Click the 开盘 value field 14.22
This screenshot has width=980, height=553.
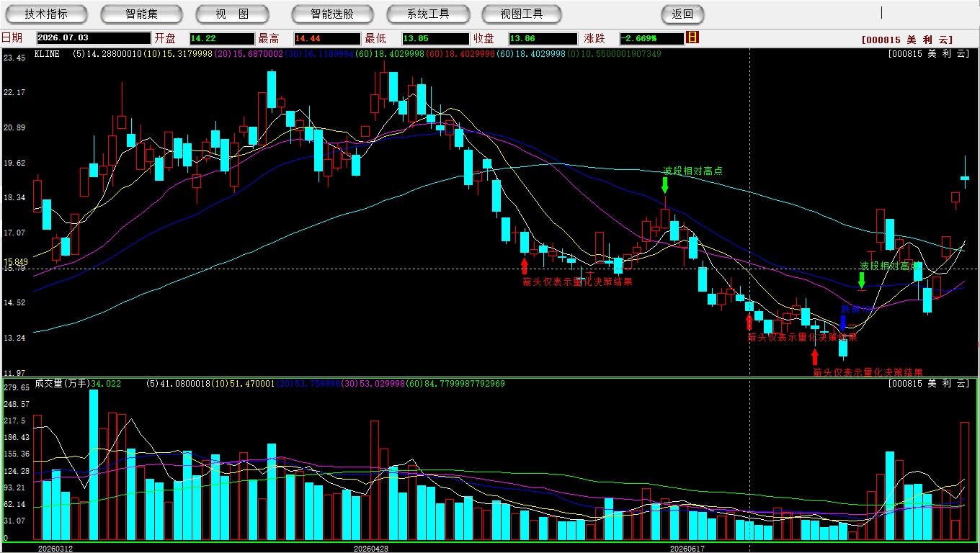(x=222, y=38)
